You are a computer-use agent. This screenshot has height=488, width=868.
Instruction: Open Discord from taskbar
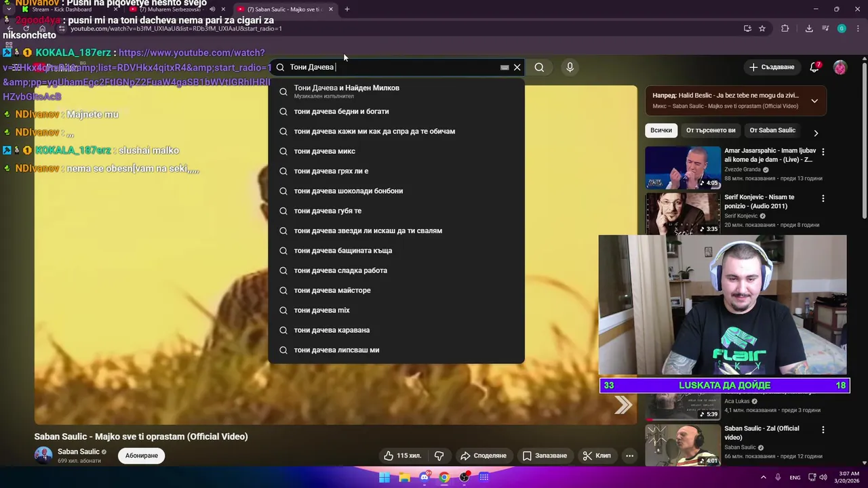coord(425,477)
